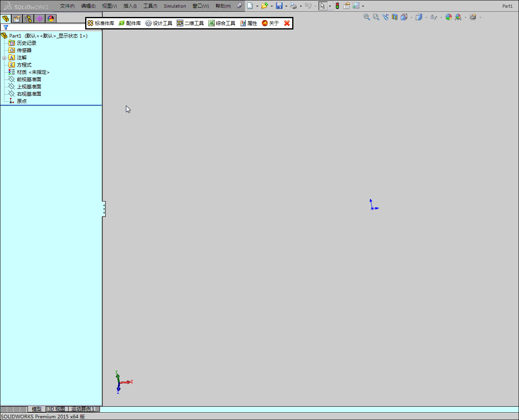
Task: Switch to the PropertyManager tab
Action: click(x=17, y=19)
